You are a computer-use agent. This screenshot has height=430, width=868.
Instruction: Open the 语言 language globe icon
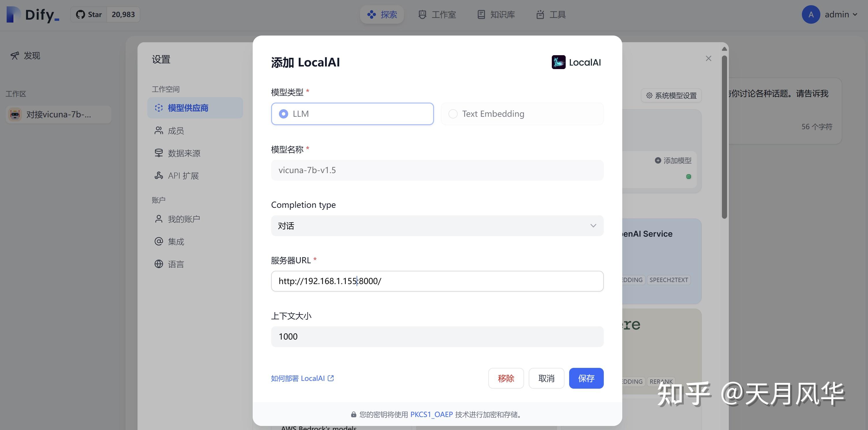pyautogui.click(x=159, y=264)
